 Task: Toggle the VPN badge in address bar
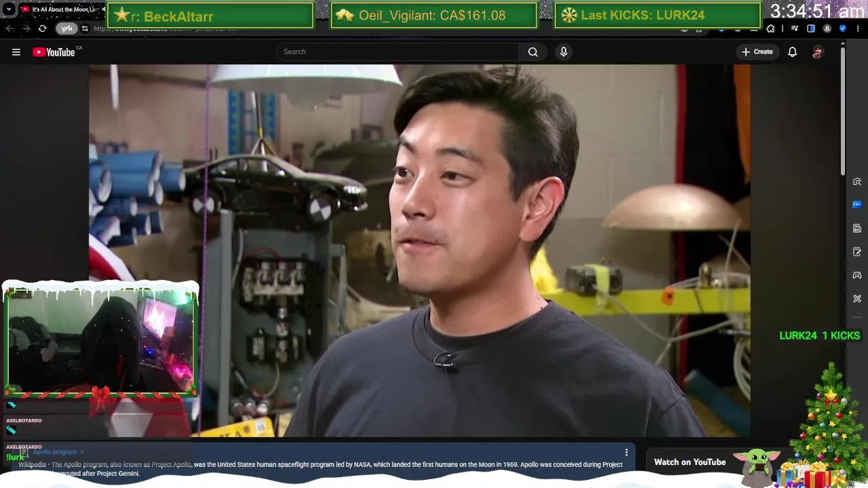66,28
